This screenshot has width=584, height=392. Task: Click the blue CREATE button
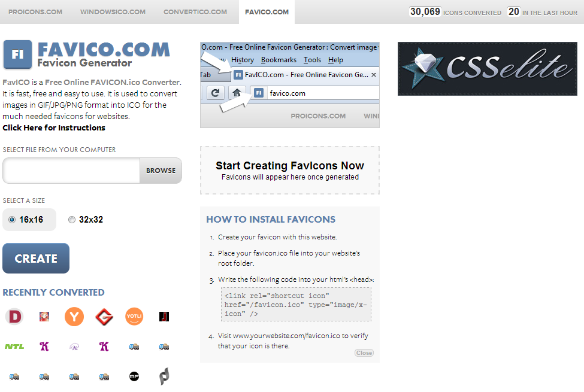point(36,259)
